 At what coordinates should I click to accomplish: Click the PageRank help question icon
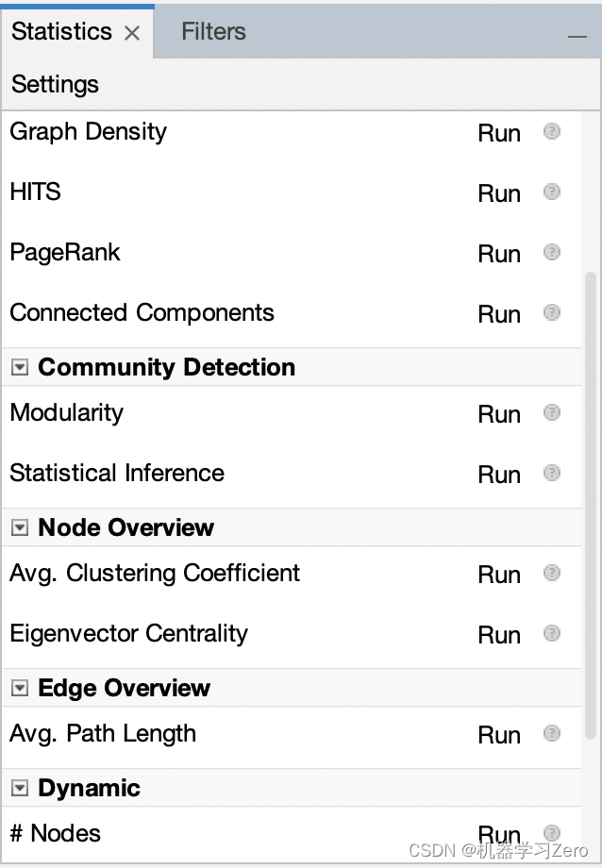552,252
